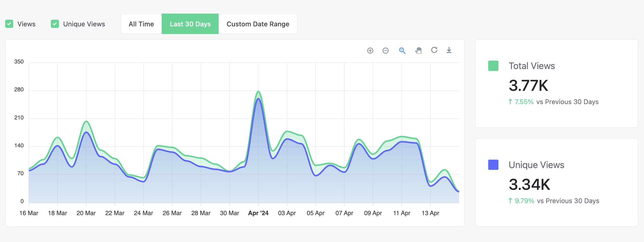
Task: Open the chart download menu icon
Action: tap(449, 50)
